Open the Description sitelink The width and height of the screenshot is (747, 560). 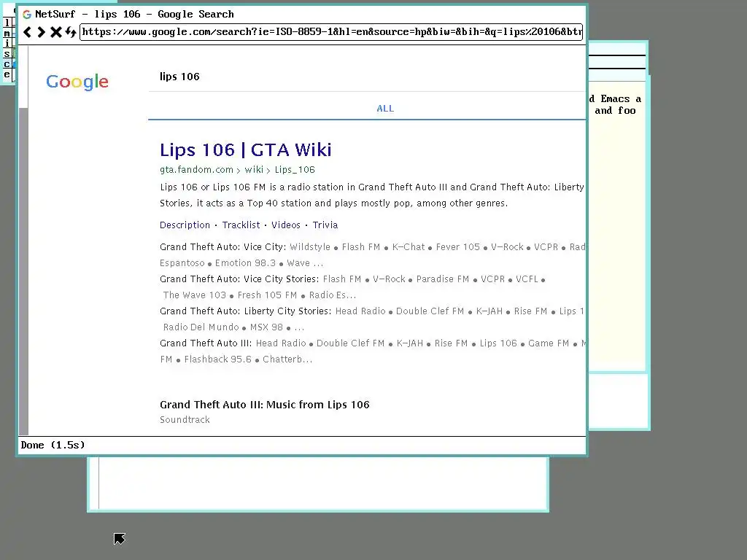click(185, 225)
